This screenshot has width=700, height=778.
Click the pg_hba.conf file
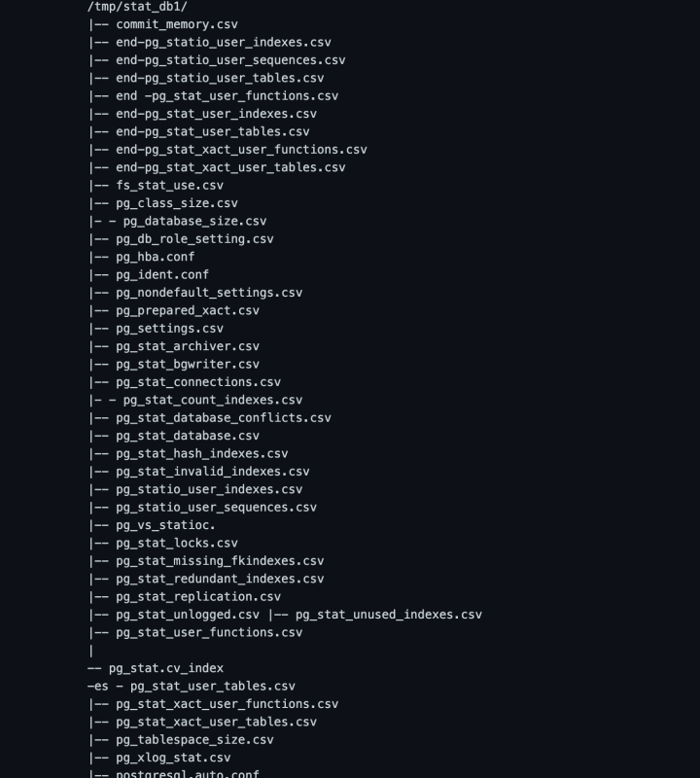click(155, 257)
